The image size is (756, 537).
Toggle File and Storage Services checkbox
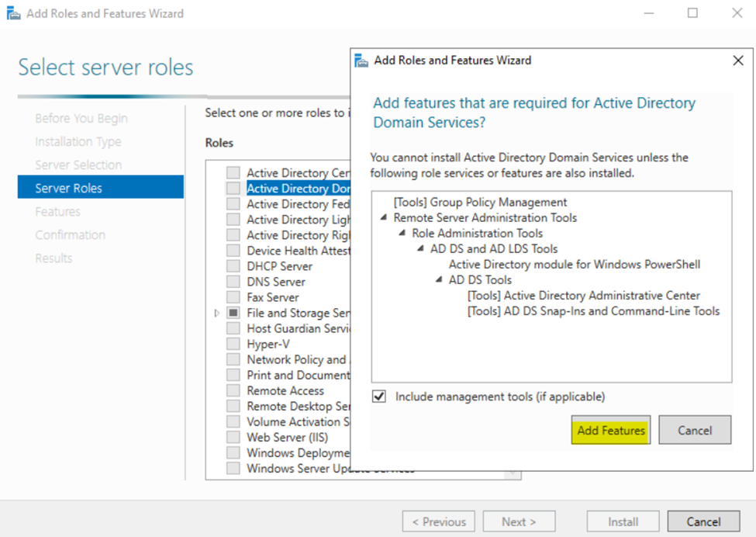coord(233,313)
